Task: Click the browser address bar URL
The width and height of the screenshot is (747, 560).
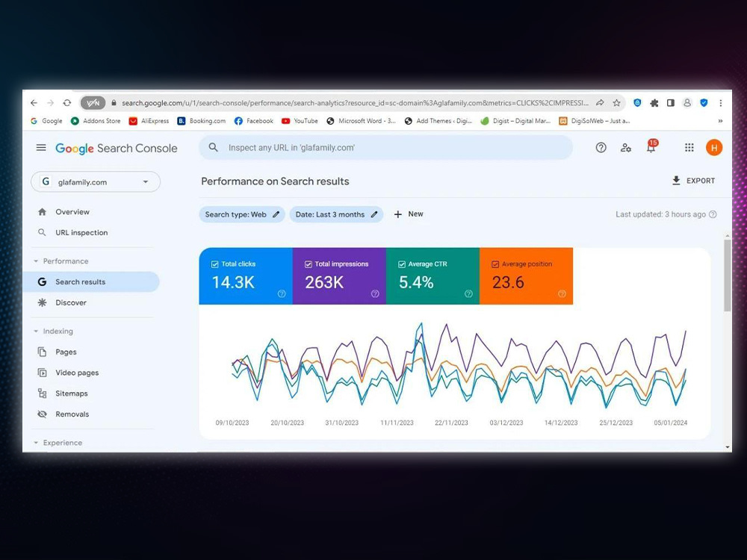Action: [355, 103]
